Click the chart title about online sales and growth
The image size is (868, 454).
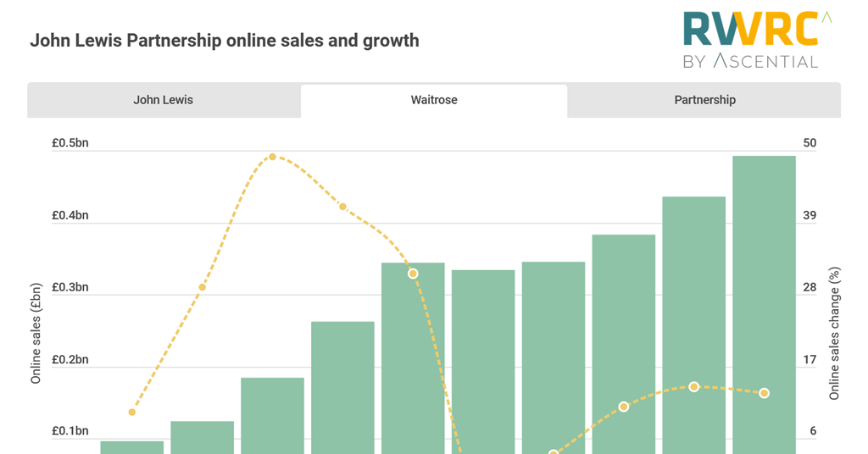point(225,41)
